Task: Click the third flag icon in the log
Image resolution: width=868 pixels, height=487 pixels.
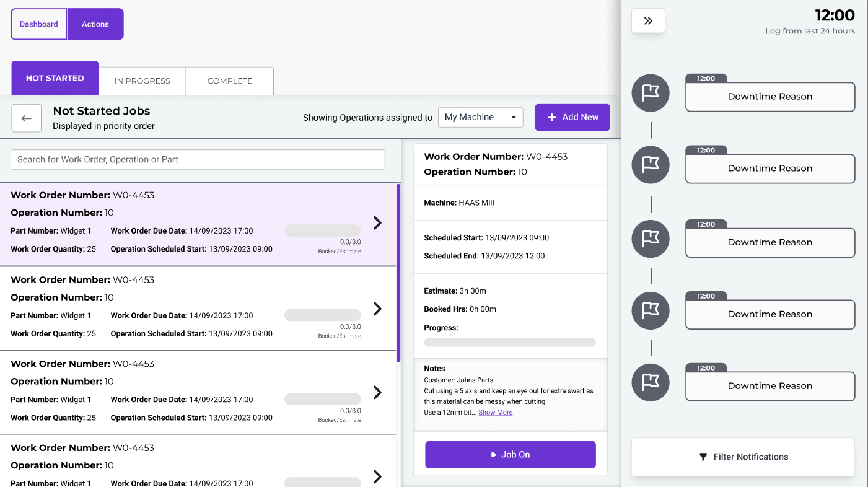Action: point(651,239)
